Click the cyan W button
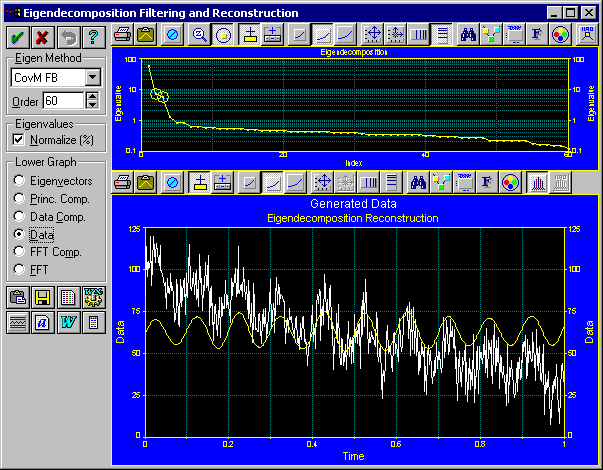 (68, 322)
